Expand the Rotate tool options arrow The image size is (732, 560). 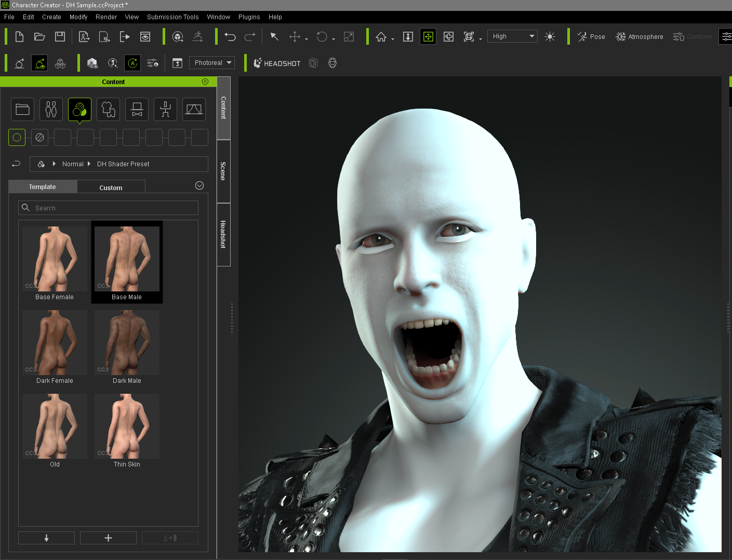coord(333,39)
